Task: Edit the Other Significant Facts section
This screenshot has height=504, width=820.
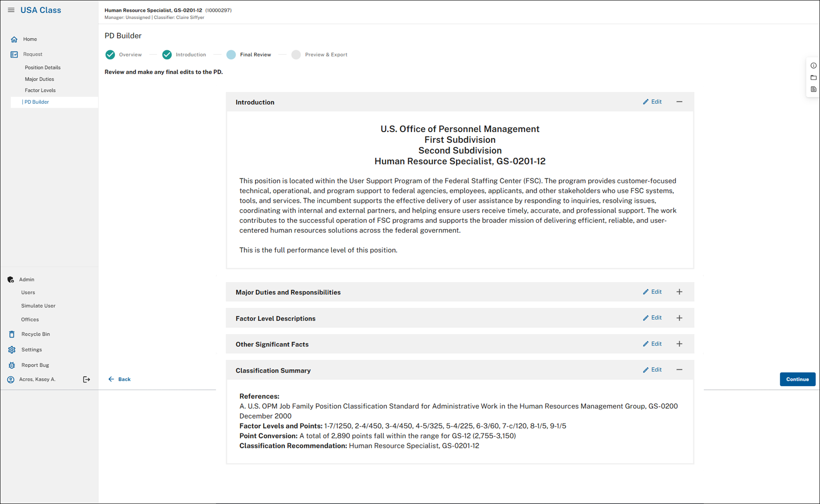Action: [652, 344]
